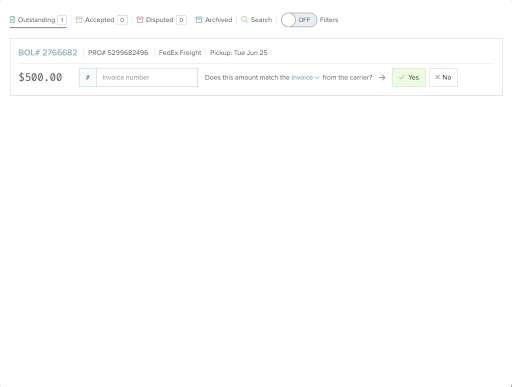This screenshot has height=387, width=512.
Task: Click the green Accepted box icon
Action: click(79, 20)
